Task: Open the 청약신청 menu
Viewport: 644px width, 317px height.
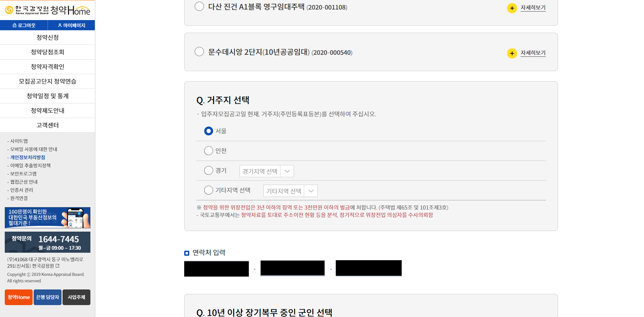Action: tap(47, 37)
